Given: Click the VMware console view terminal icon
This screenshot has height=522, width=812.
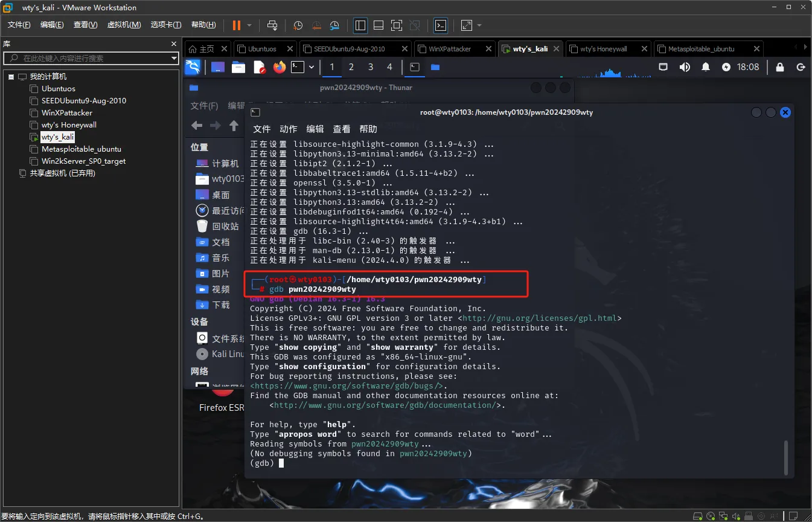Looking at the screenshot, I should click(441, 25).
